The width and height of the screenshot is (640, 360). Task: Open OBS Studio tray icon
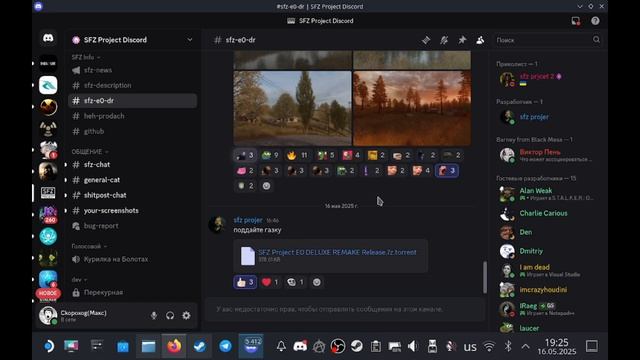[338, 346]
